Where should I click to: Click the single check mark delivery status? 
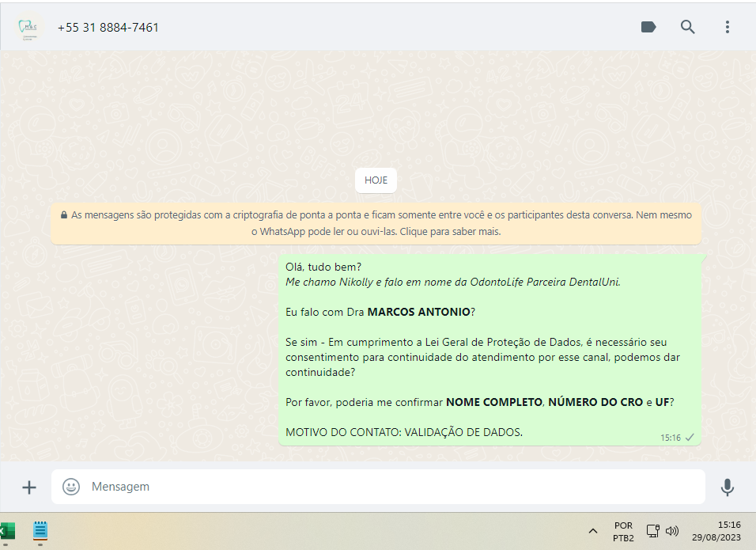point(690,438)
